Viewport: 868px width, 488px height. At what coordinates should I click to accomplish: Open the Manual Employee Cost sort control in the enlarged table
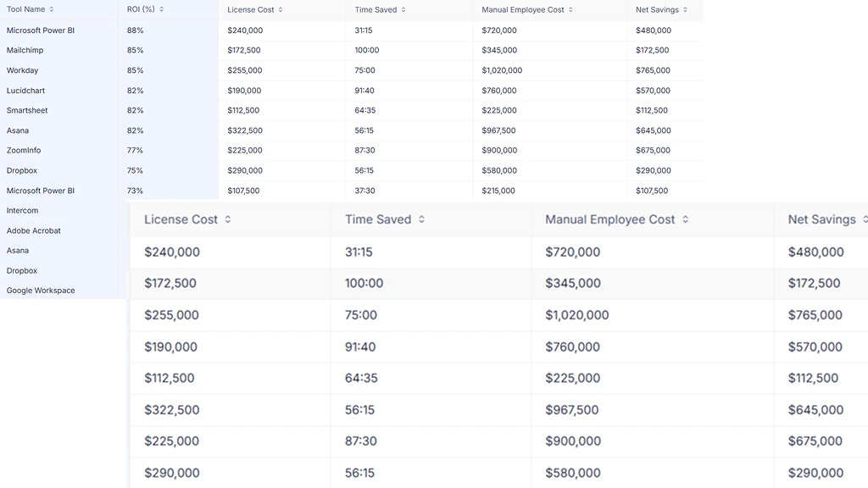click(683, 219)
